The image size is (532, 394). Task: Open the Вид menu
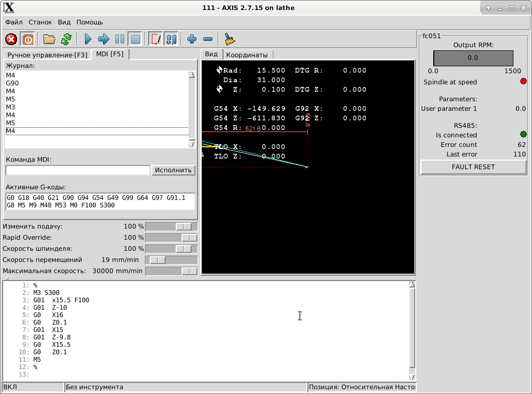pos(64,22)
